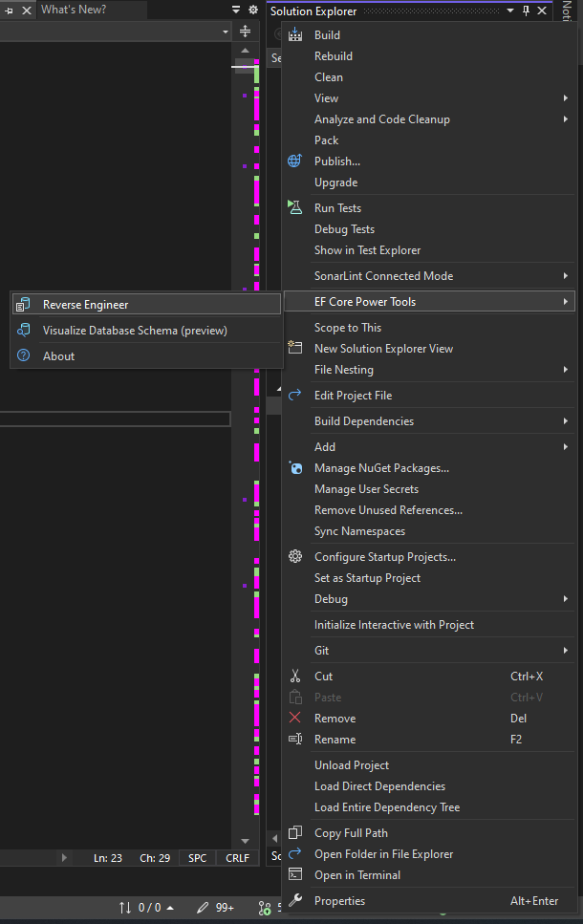Click the Properties wrench icon

coord(295,901)
